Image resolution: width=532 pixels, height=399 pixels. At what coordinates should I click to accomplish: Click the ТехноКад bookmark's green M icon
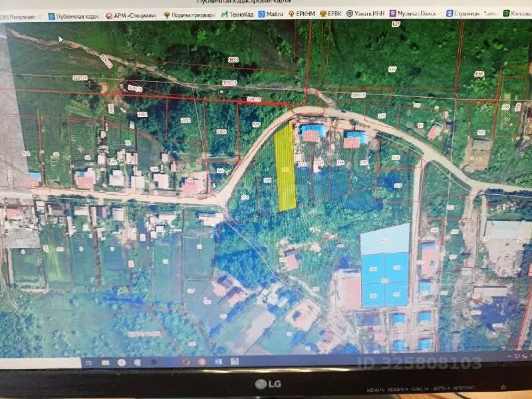pos(224,14)
